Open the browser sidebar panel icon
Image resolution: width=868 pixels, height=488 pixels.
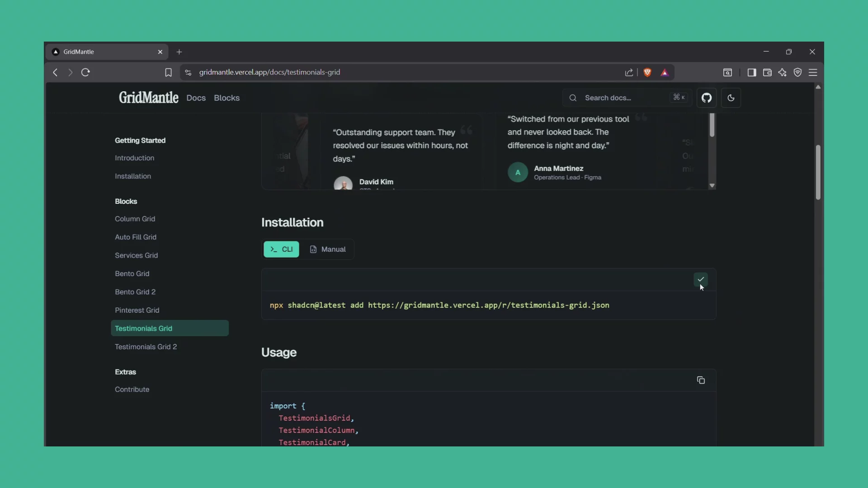[x=752, y=72]
